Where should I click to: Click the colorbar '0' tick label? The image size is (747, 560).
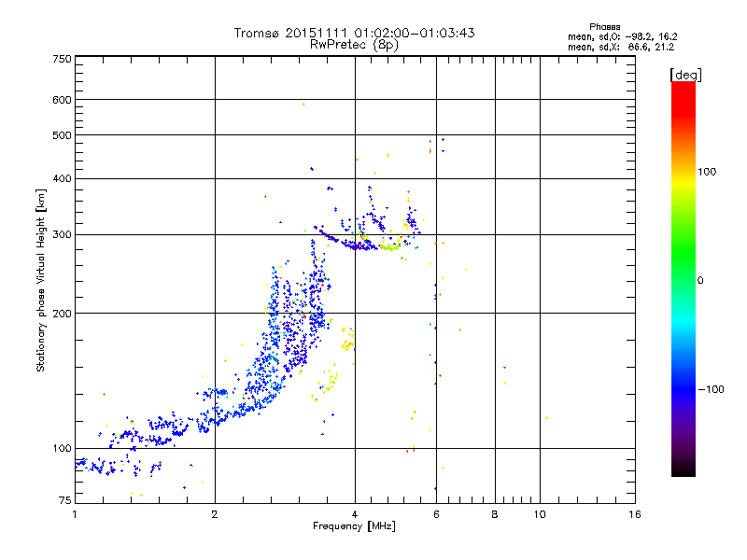700,281
